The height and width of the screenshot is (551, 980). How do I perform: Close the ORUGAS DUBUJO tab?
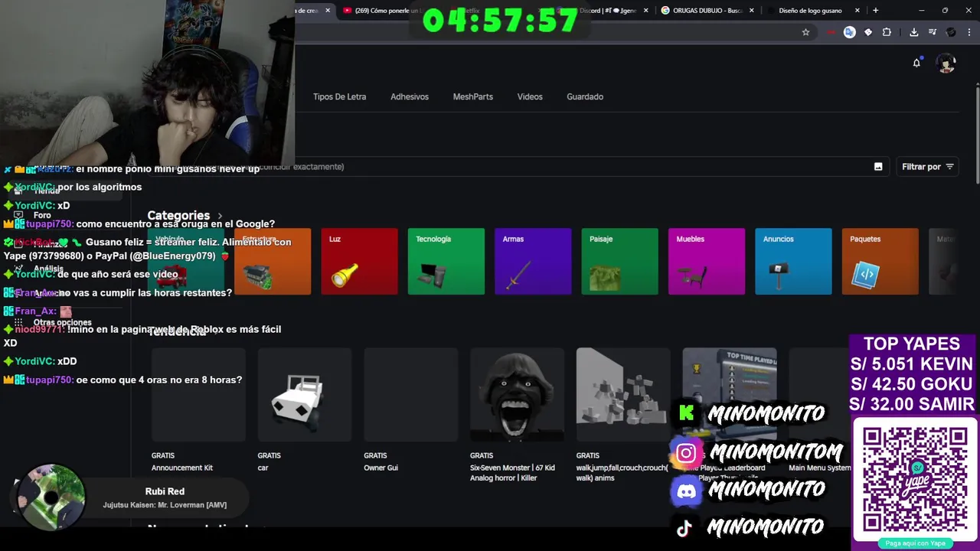(x=751, y=11)
